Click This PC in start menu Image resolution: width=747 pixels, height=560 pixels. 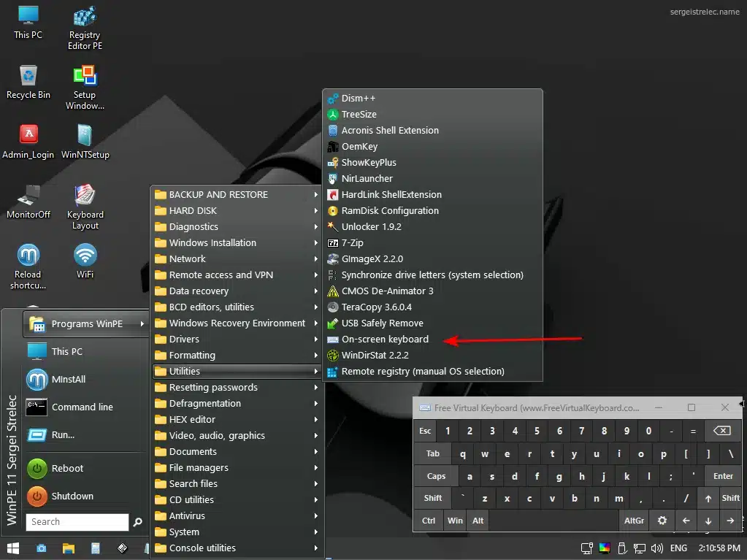point(86,351)
